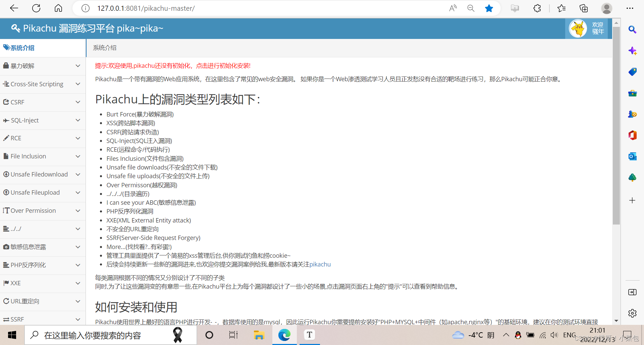Click the Windows taskbar search box

coord(111,335)
